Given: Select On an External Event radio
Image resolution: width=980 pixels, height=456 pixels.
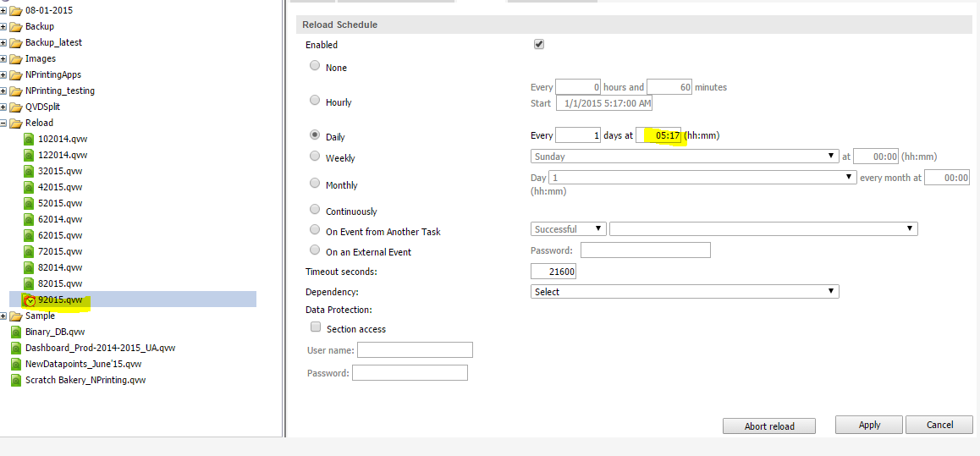Looking at the screenshot, I should pyautogui.click(x=315, y=250).
